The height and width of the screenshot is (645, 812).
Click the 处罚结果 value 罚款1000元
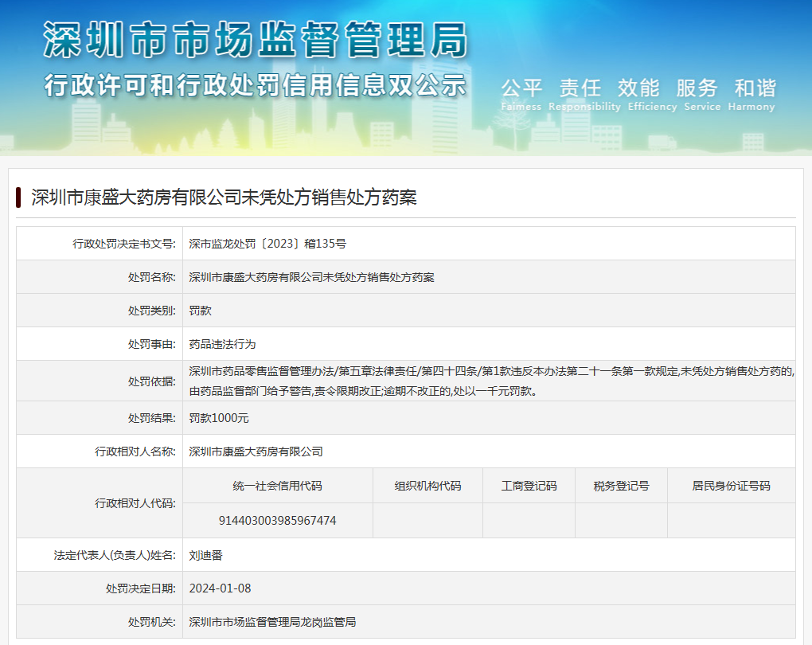point(219,417)
